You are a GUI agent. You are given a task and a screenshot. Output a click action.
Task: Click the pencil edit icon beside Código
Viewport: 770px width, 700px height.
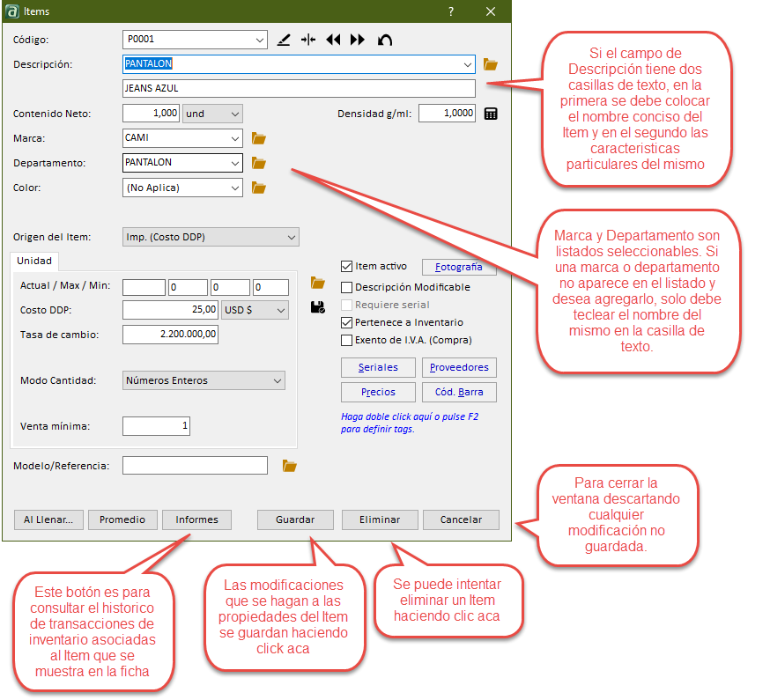click(x=283, y=40)
